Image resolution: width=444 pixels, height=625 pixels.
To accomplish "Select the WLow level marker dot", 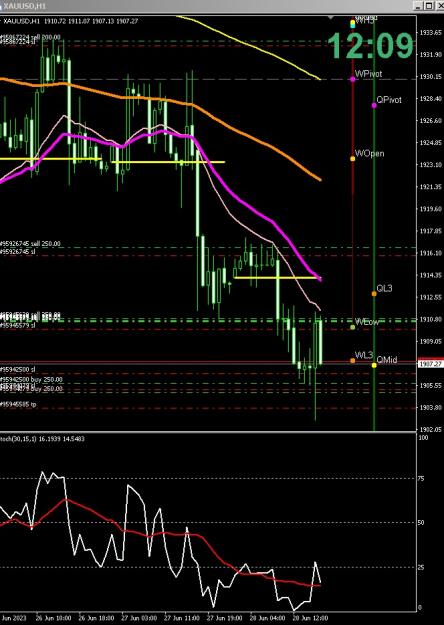I will point(352,327).
